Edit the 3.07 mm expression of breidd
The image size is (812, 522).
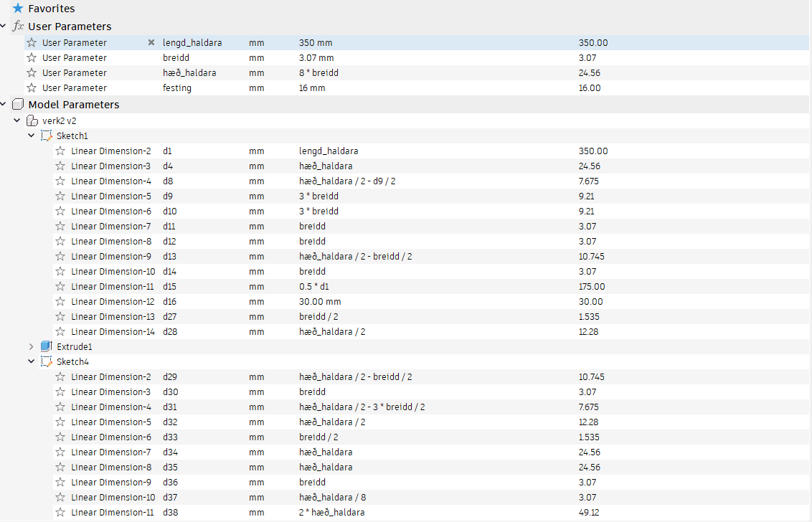coord(316,57)
